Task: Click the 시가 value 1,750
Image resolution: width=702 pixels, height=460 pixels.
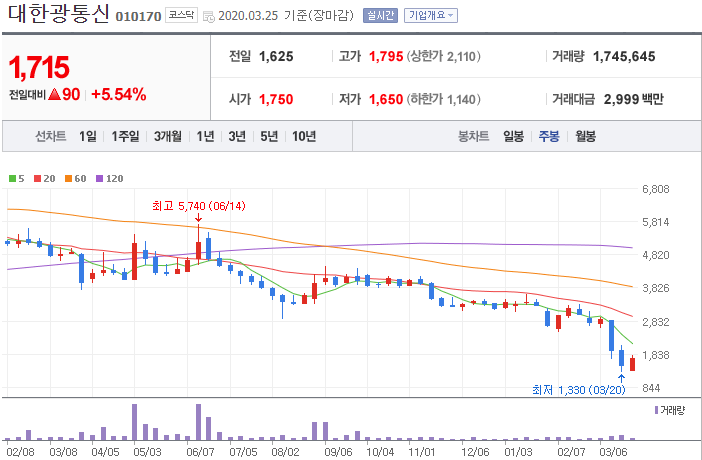Action: pos(276,99)
